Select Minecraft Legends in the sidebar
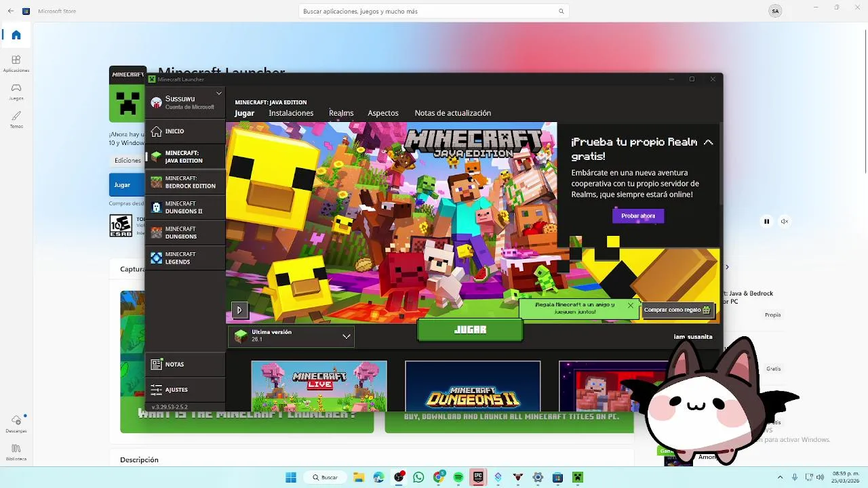 tap(185, 258)
